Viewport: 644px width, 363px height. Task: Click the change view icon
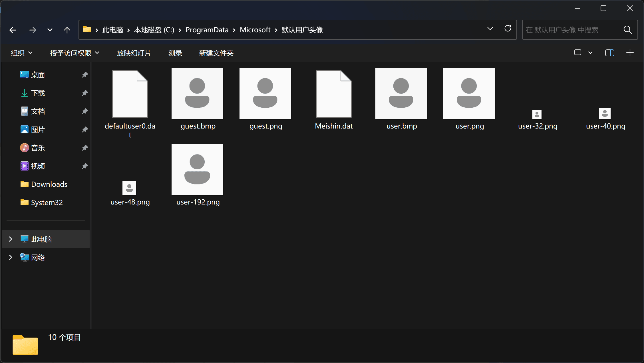coord(578,53)
